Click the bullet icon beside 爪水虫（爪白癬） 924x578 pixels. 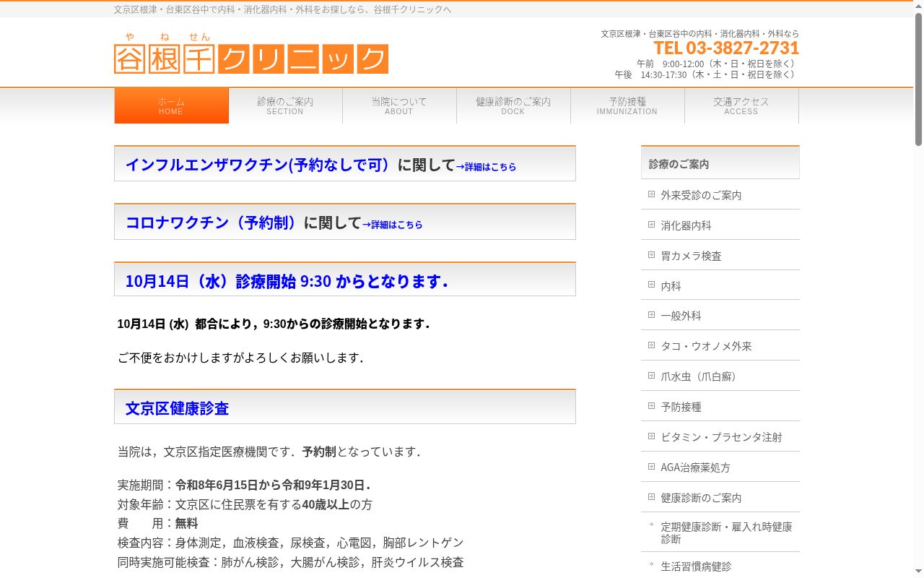pyautogui.click(x=651, y=376)
